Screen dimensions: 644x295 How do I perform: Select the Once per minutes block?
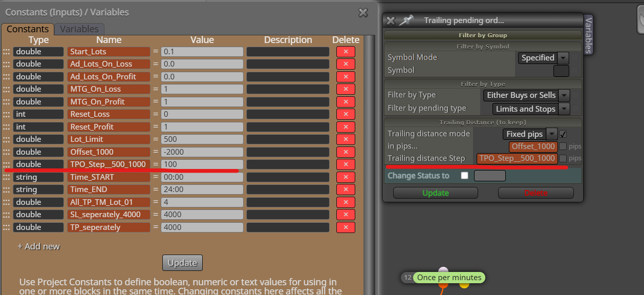click(x=449, y=278)
